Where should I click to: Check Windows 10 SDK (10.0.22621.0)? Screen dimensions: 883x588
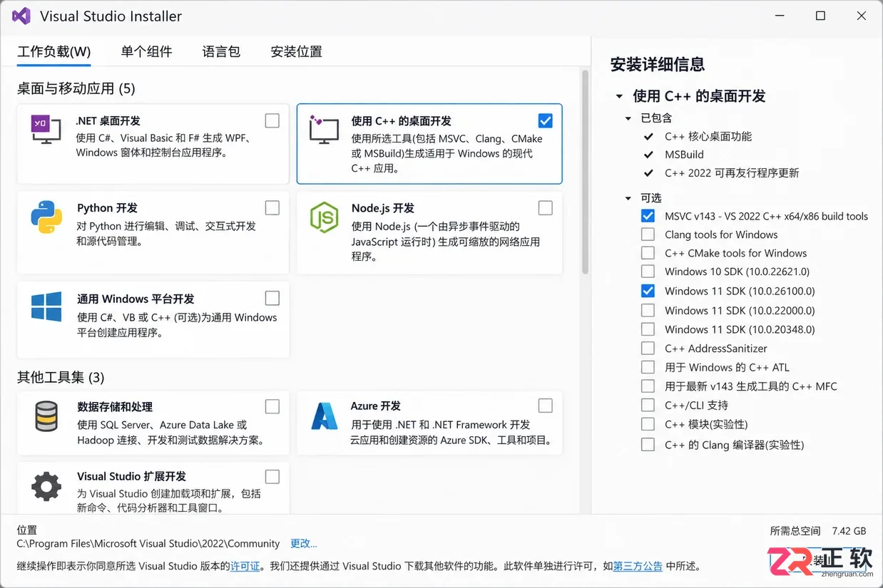click(648, 272)
